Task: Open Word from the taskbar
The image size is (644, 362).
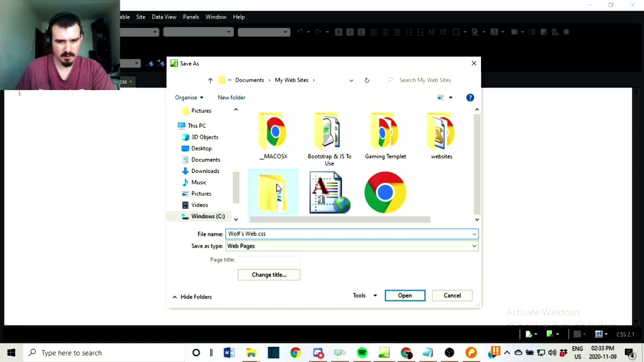Action: pos(229,353)
